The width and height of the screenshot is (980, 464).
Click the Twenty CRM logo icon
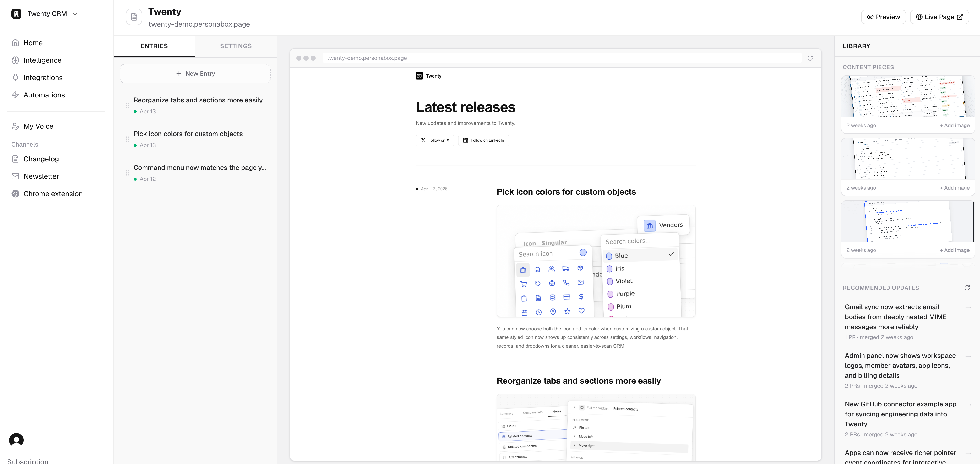tap(16, 14)
